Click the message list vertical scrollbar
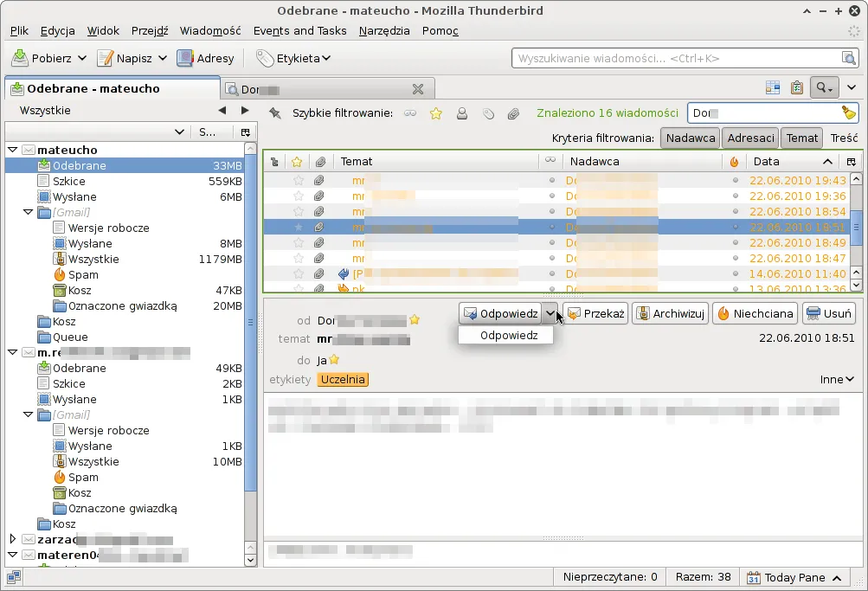 (x=856, y=233)
